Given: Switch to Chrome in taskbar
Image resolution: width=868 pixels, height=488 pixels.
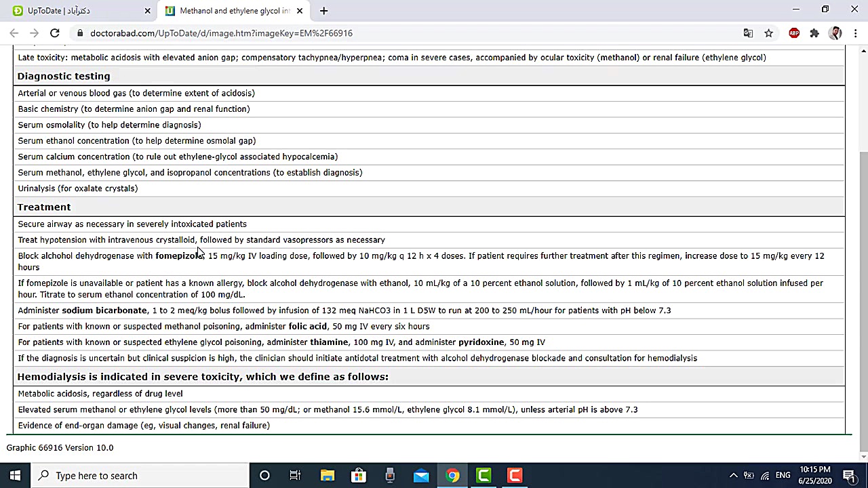Looking at the screenshot, I should tap(452, 476).
